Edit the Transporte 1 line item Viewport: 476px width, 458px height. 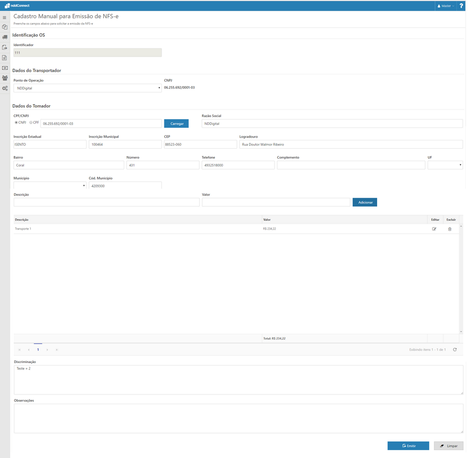[x=434, y=229]
